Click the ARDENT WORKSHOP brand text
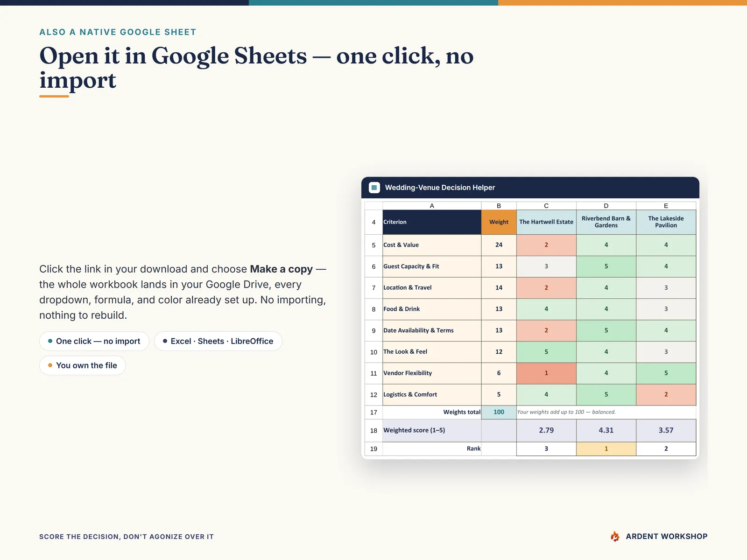This screenshot has height=560, width=747. point(666,536)
